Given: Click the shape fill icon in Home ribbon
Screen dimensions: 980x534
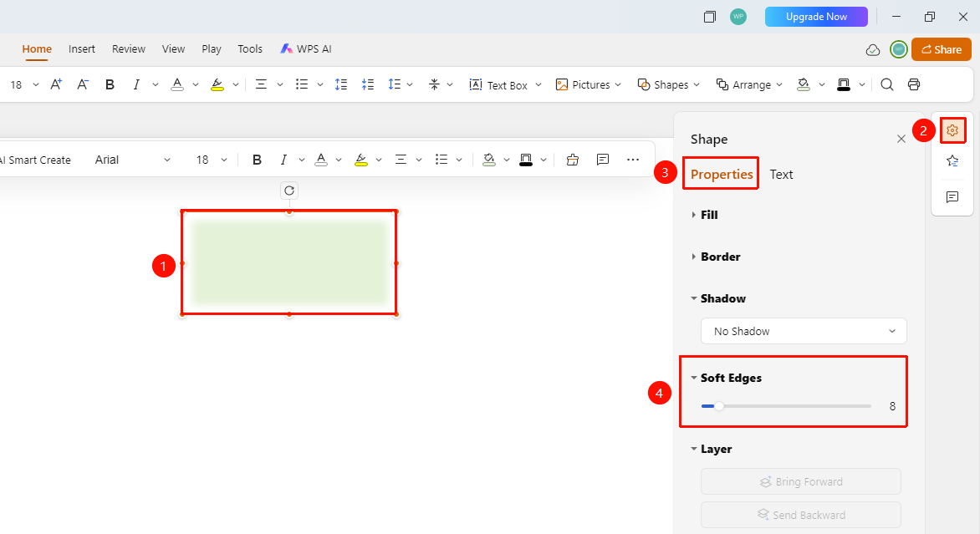Looking at the screenshot, I should point(804,84).
